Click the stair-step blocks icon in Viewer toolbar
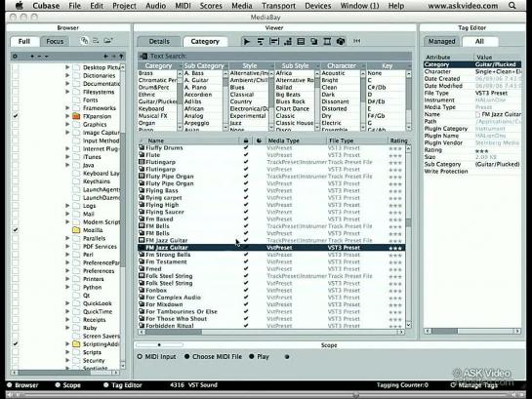 click(288, 41)
